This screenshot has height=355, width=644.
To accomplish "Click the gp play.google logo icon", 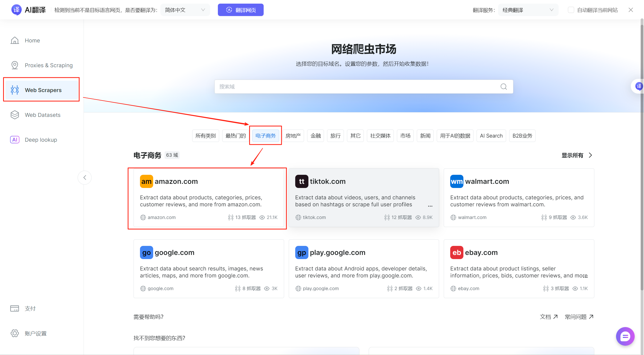I will [x=302, y=253].
